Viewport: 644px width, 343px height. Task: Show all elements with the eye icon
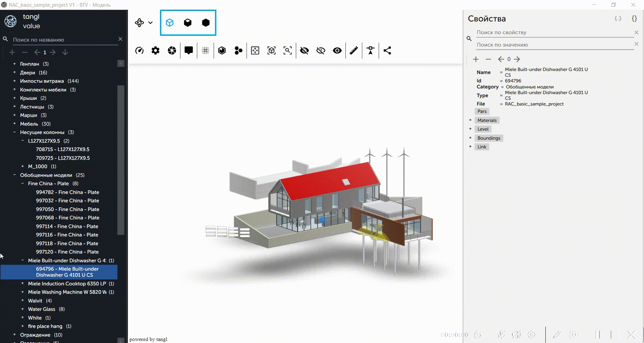[337, 51]
